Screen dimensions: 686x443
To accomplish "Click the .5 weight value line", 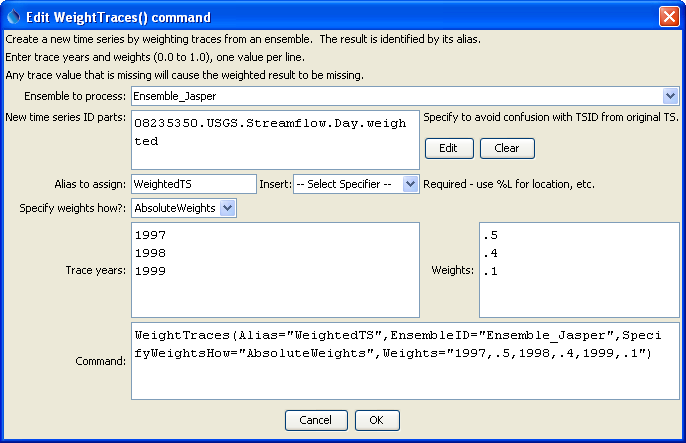I will 490,234.
